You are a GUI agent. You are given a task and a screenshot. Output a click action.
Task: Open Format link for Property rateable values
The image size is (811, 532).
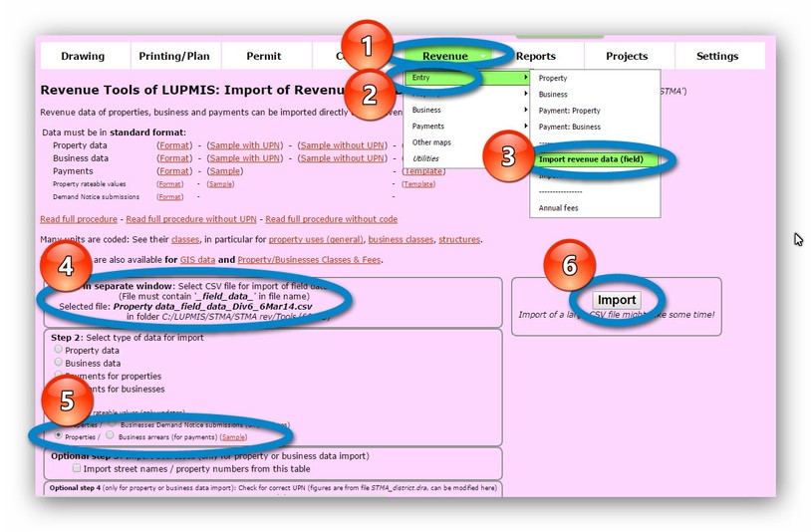coord(170,184)
